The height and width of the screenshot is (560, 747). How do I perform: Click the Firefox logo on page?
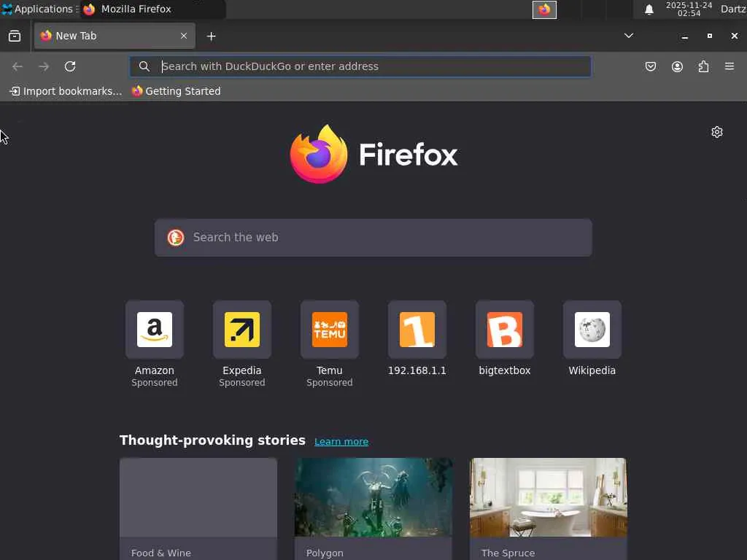pos(373,154)
